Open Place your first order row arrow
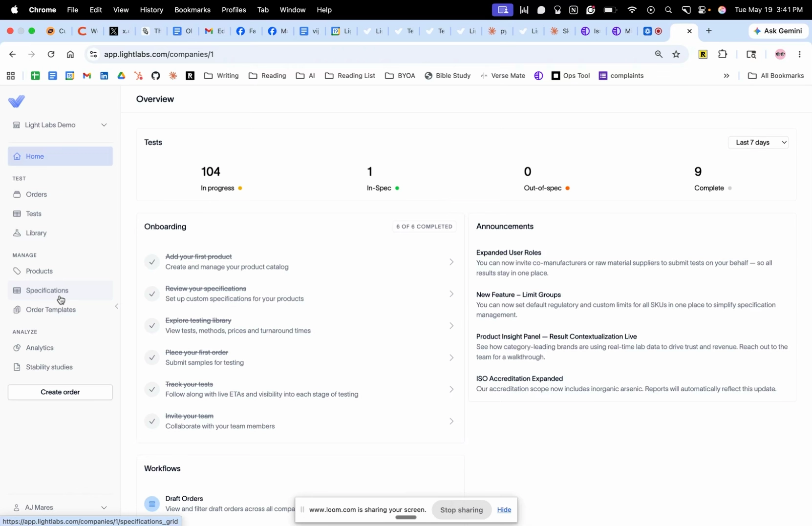The width and height of the screenshot is (812, 526). click(x=451, y=358)
